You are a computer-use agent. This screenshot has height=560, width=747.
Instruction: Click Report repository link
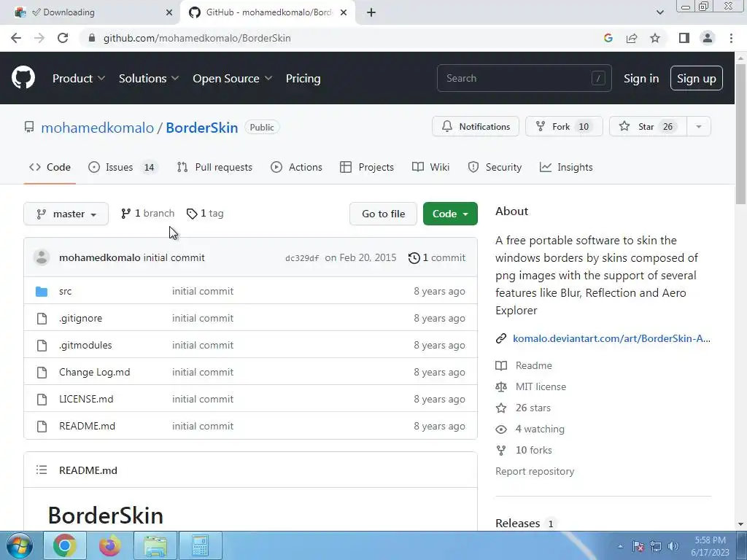point(535,471)
